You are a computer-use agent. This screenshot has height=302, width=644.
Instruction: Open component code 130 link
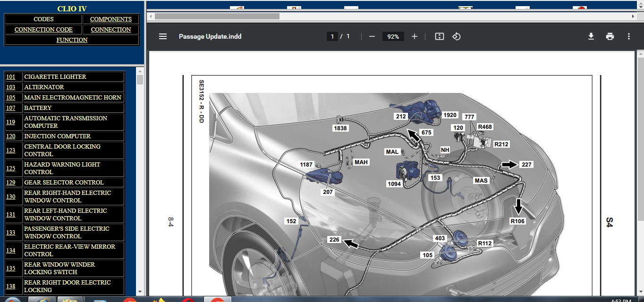[11, 196]
